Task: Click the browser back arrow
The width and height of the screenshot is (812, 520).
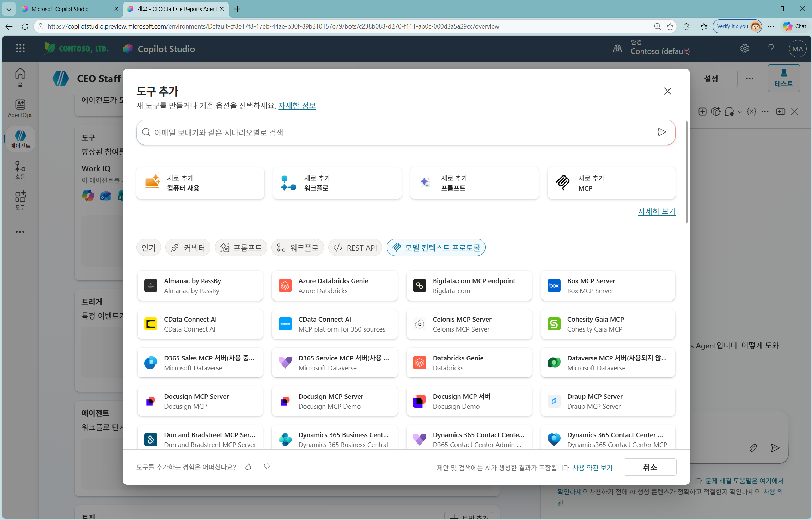Action: (9, 26)
